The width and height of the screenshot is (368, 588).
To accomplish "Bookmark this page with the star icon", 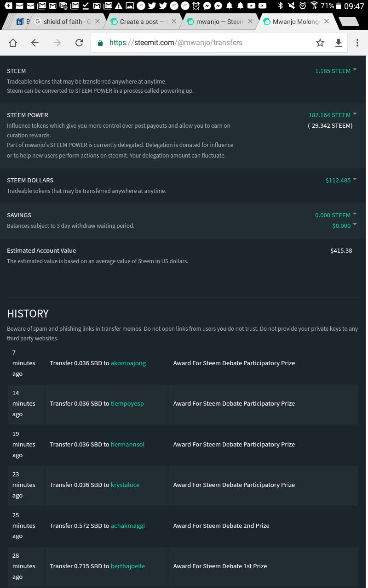I will pos(320,43).
